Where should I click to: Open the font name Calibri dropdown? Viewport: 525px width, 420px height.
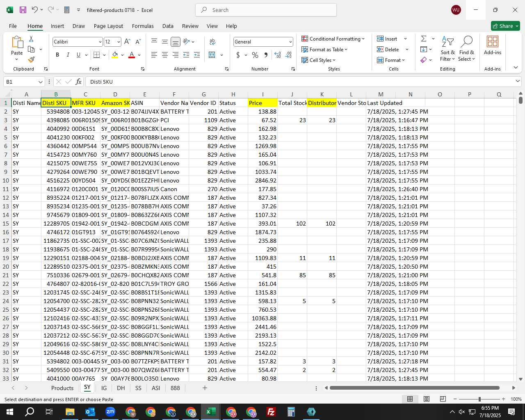coord(100,42)
